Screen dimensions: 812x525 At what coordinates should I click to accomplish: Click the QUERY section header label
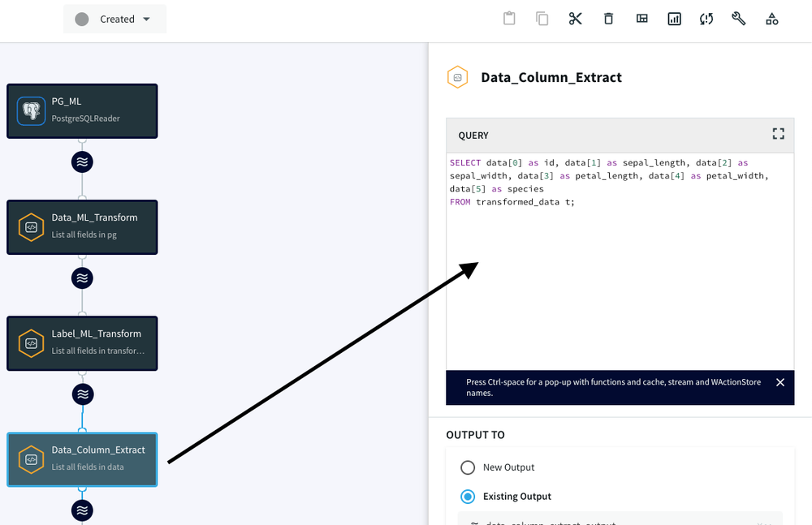click(473, 136)
